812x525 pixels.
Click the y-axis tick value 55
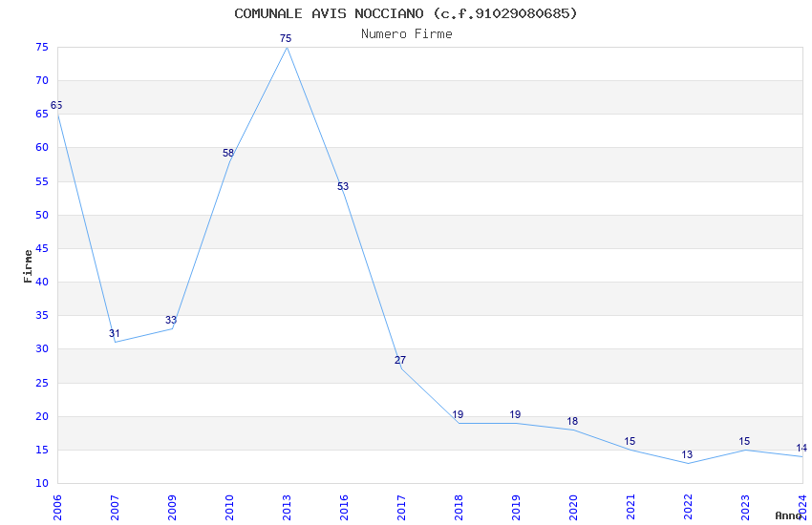pyautogui.click(x=42, y=181)
